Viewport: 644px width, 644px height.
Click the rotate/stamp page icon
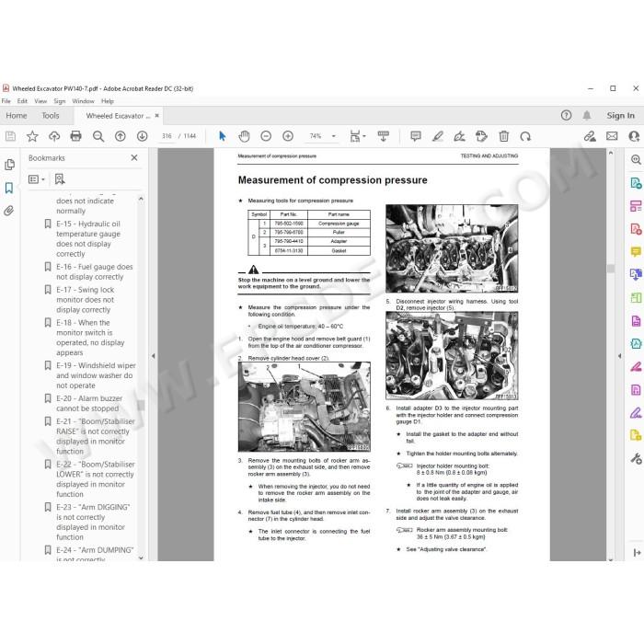[481, 136]
